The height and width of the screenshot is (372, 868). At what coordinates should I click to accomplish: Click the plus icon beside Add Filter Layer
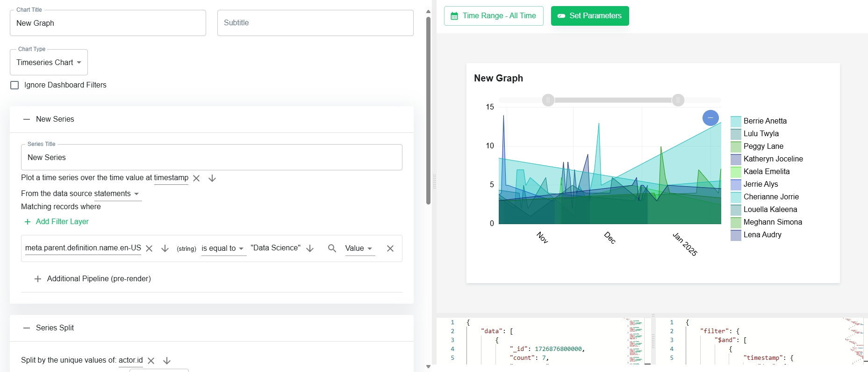click(28, 222)
